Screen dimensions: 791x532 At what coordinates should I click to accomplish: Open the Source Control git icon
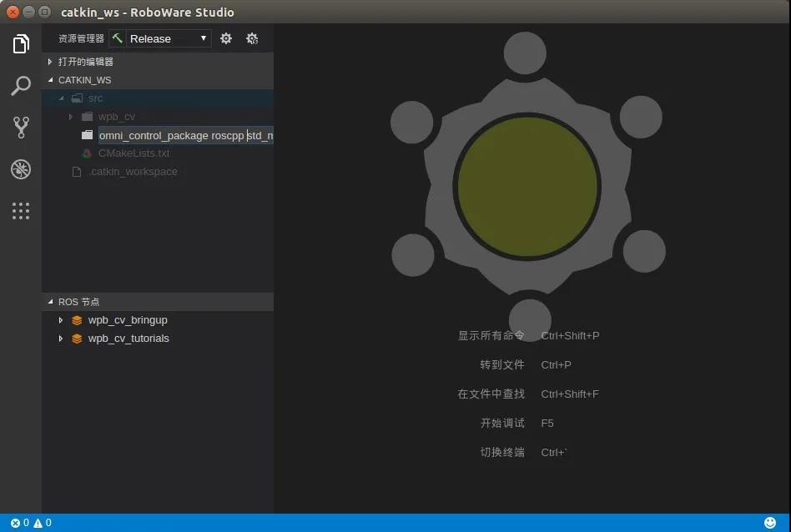[x=21, y=127]
